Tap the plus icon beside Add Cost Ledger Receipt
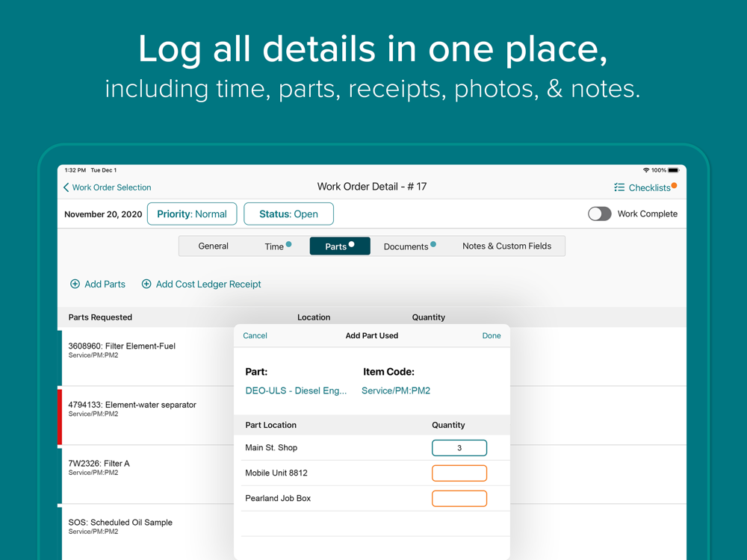 146,284
